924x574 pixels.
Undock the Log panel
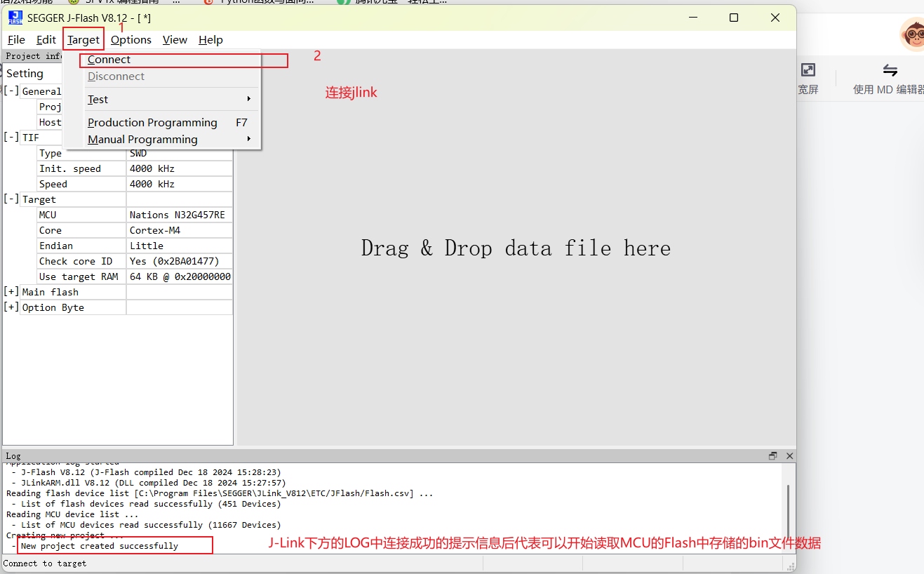pos(773,455)
